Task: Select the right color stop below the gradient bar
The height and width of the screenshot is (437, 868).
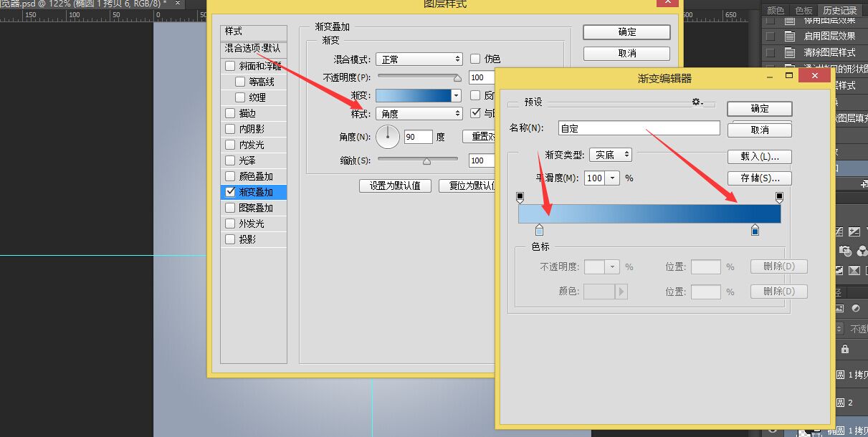Action: (x=755, y=229)
